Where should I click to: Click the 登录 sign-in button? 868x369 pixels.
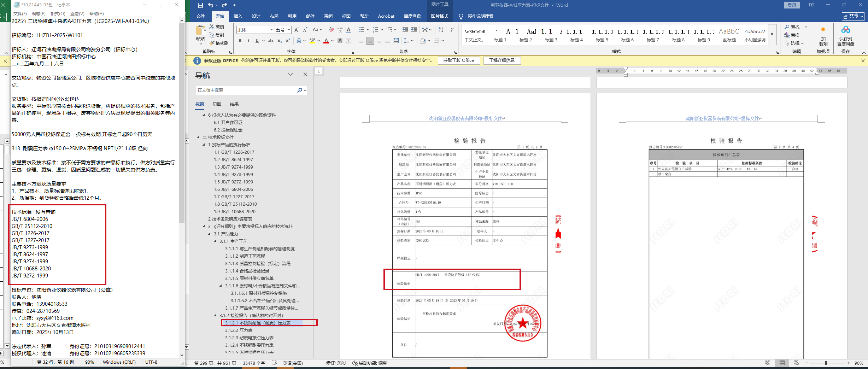point(792,5)
